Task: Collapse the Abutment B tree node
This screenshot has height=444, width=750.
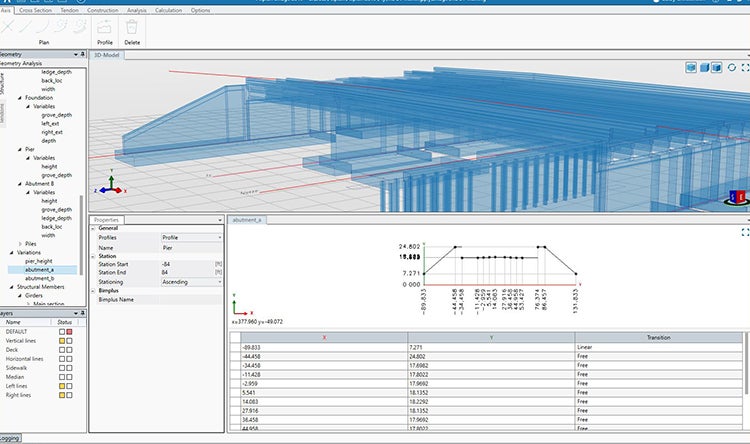Action: [x=20, y=184]
